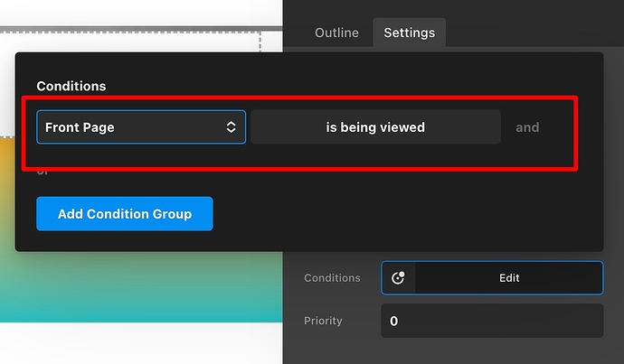624x364 pixels.
Task: Click the "is being viewed" condition operator
Action: [375, 127]
